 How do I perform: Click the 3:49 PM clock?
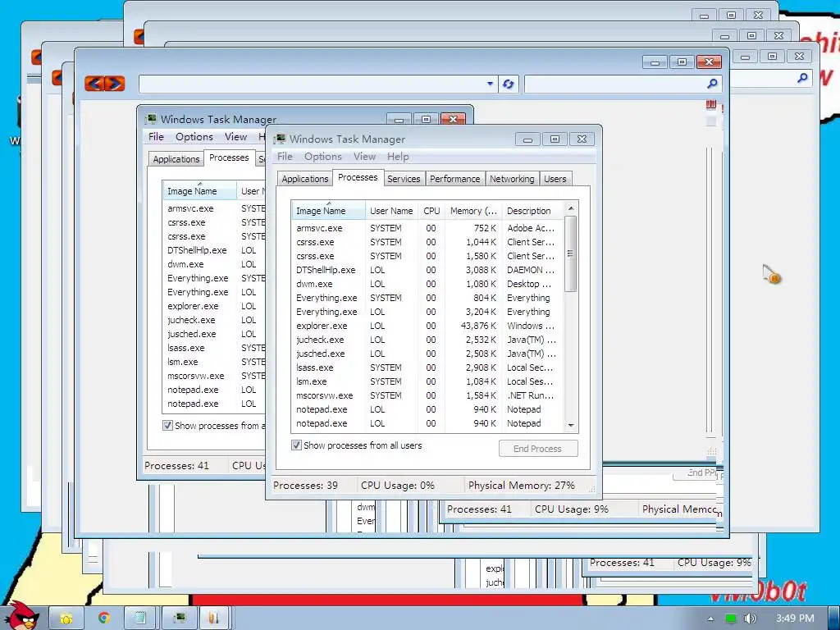(795, 619)
